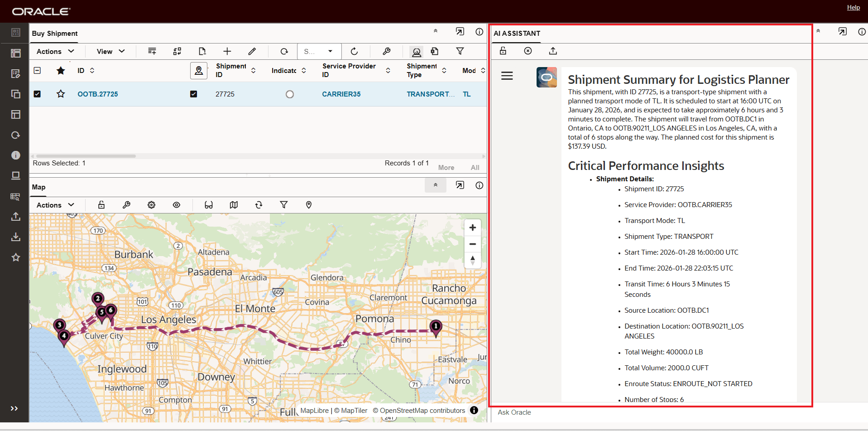868x431 pixels.
Task: Click the reload icon right of the saved search box
Action: 355,51
